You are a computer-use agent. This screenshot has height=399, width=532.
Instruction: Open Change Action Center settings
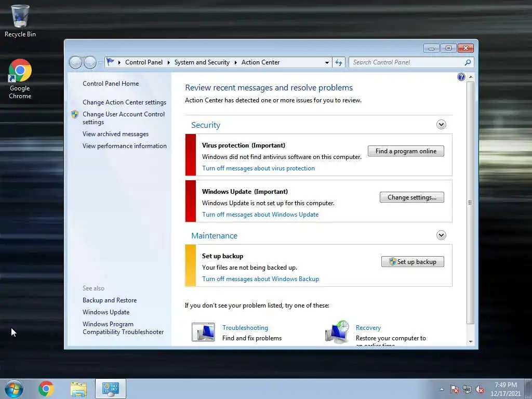click(x=125, y=102)
